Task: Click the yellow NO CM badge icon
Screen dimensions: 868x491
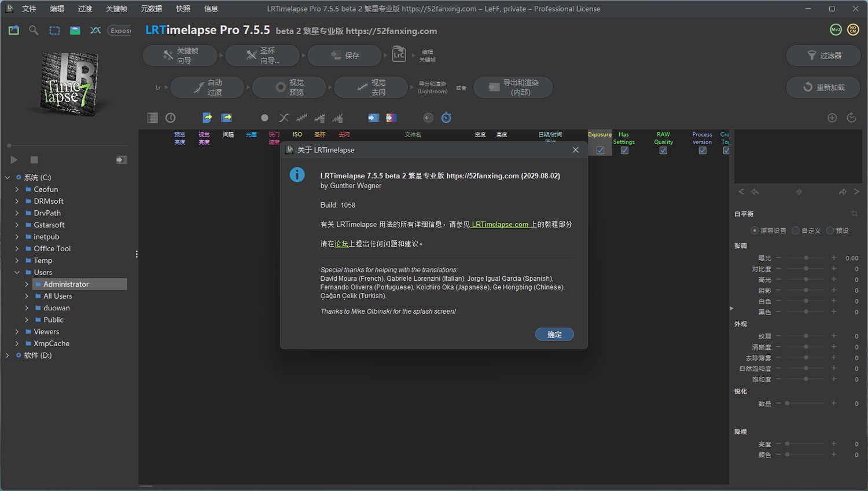Action: pos(853,30)
